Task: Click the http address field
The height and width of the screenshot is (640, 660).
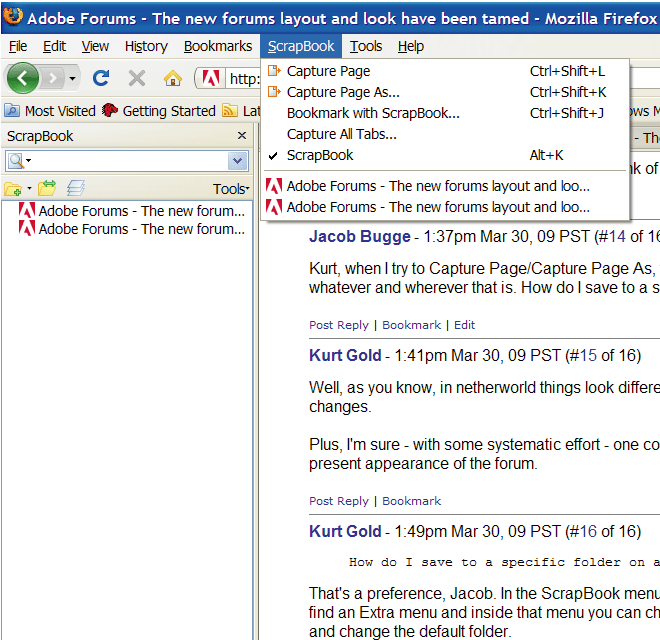Action: [245, 79]
